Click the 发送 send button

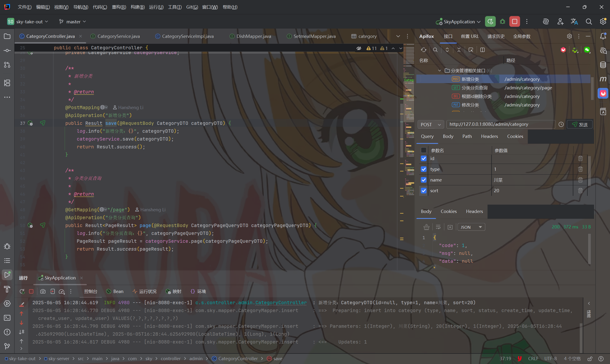(x=579, y=125)
